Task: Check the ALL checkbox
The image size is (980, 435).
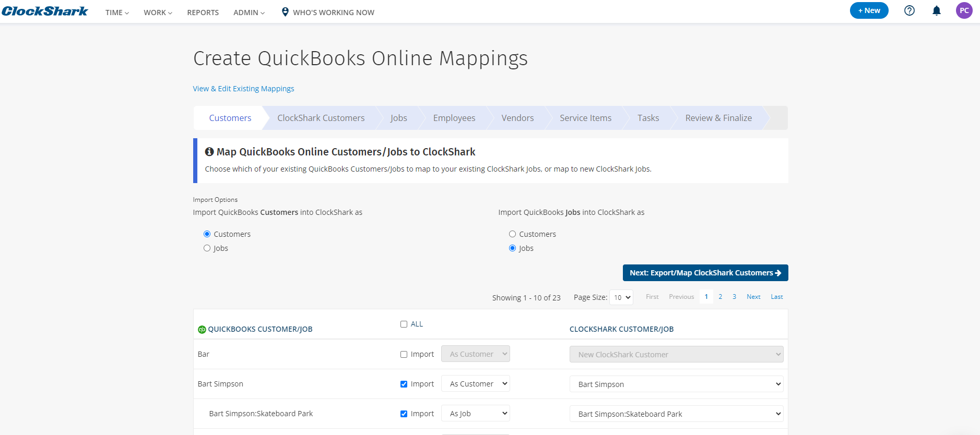Action: coord(404,324)
